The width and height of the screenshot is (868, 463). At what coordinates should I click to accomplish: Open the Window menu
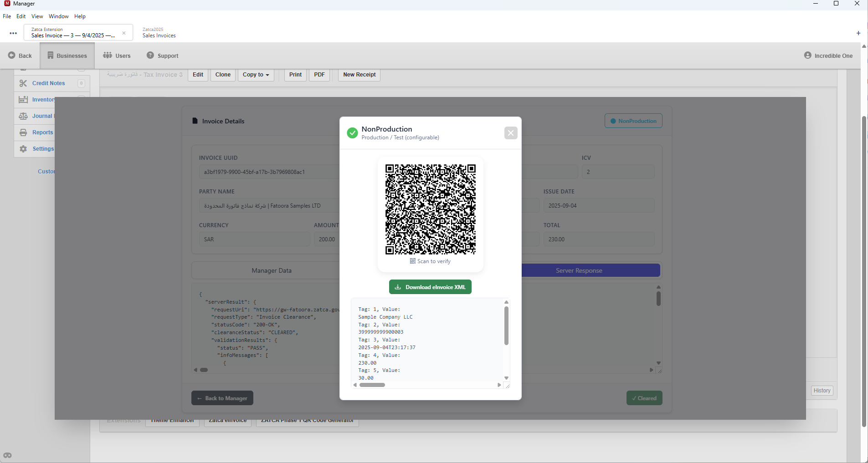point(59,16)
